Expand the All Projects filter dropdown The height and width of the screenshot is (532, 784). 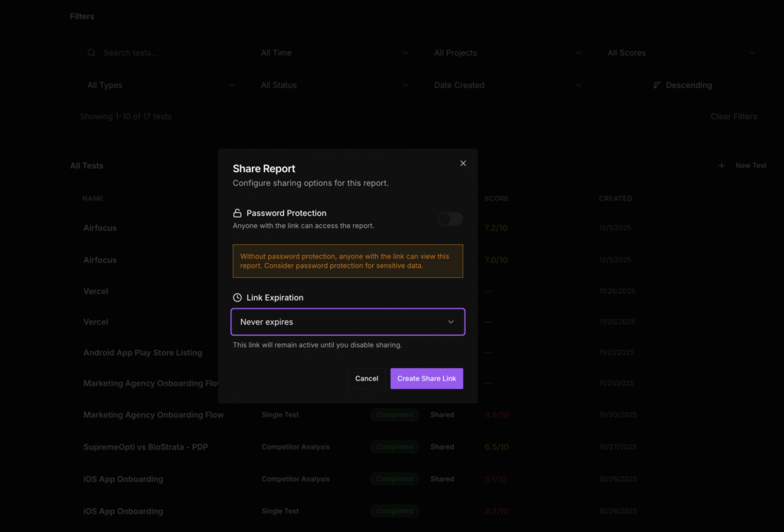tap(508, 53)
